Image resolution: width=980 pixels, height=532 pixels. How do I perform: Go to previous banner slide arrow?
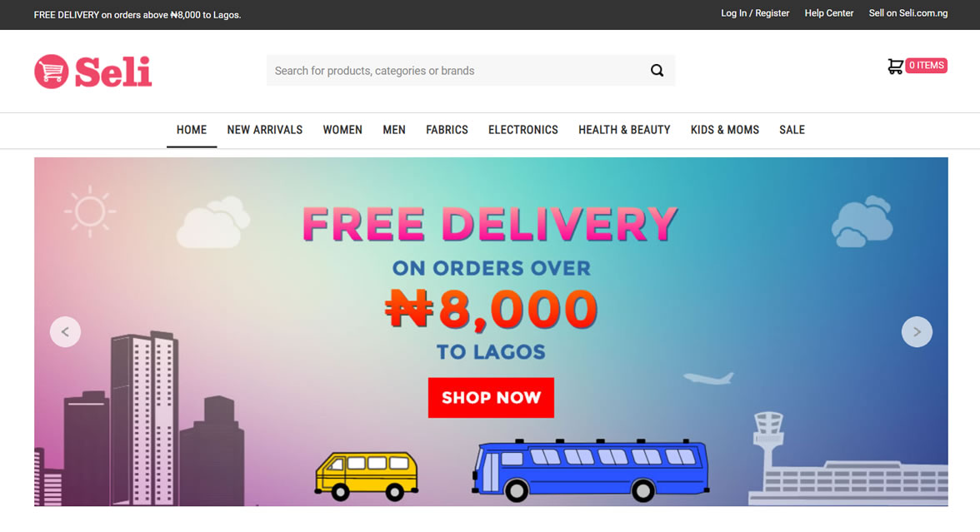pyautogui.click(x=65, y=331)
